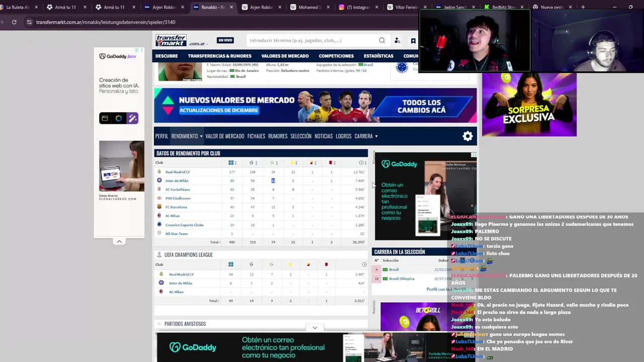Open the Inter de Milán link in club table
The image size is (644, 362).
(177, 180)
